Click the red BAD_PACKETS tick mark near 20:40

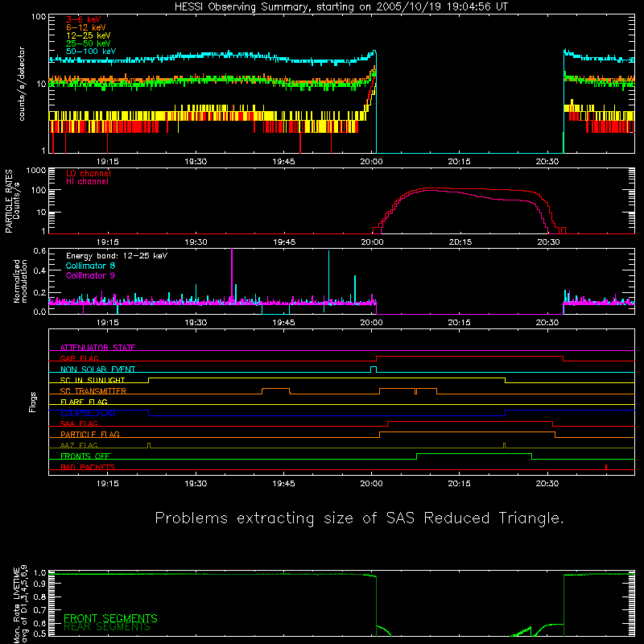click(x=606, y=467)
